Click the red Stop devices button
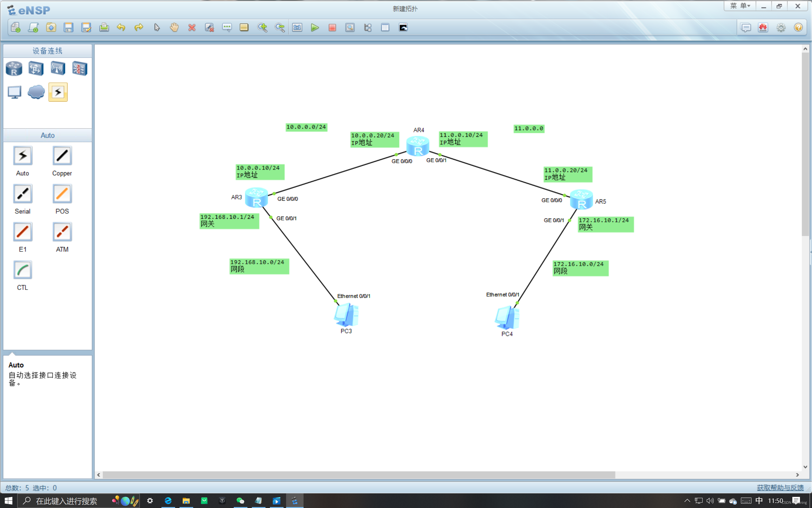The height and width of the screenshot is (508, 812). point(332,28)
